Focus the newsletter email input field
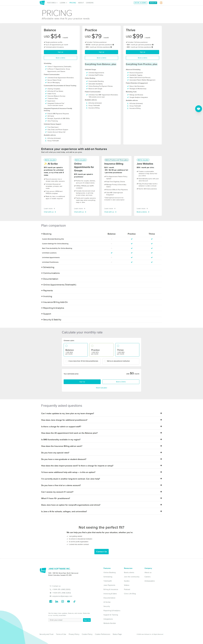Viewport: 203px width, 644px height. [65, 620]
